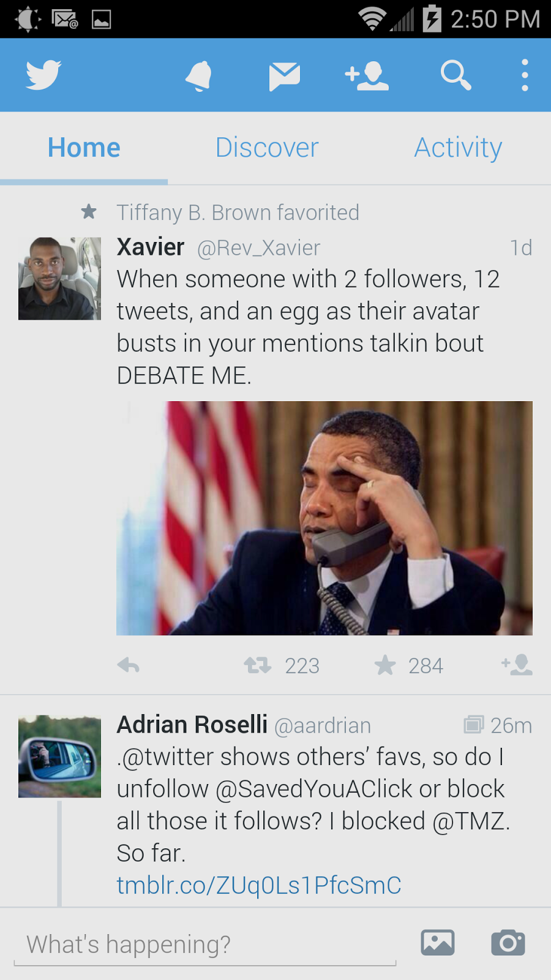The height and width of the screenshot is (980, 551).
Task: Switch to the Activity tab
Action: pos(458,148)
